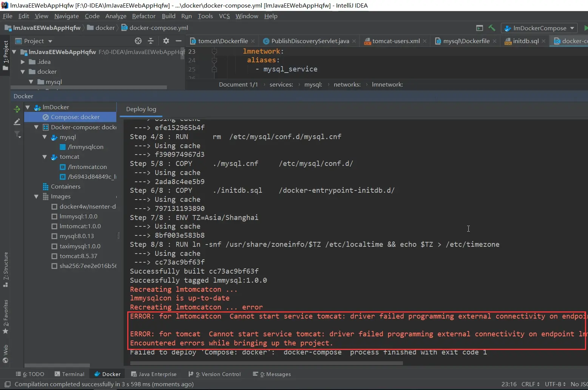Check the taximysql:1.0.0 image checkbox
This screenshot has height=390, width=588.
point(54,246)
